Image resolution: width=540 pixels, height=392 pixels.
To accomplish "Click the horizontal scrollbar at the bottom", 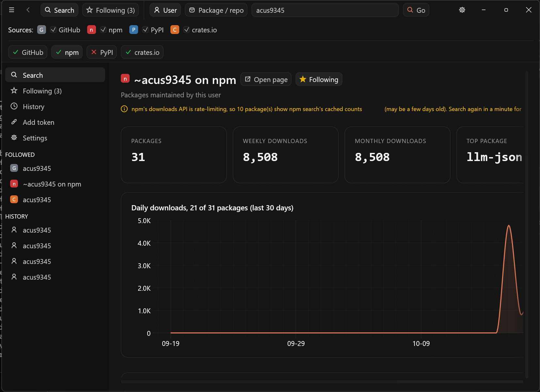I will (x=322, y=382).
